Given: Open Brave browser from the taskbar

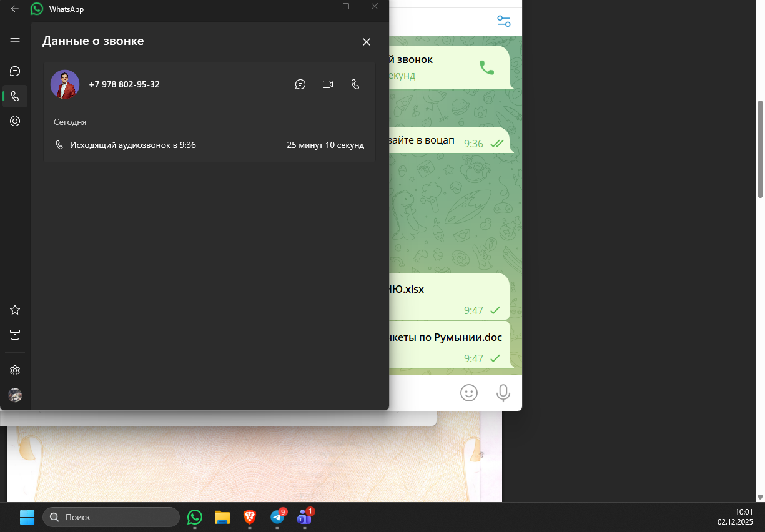Looking at the screenshot, I should (x=250, y=517).
